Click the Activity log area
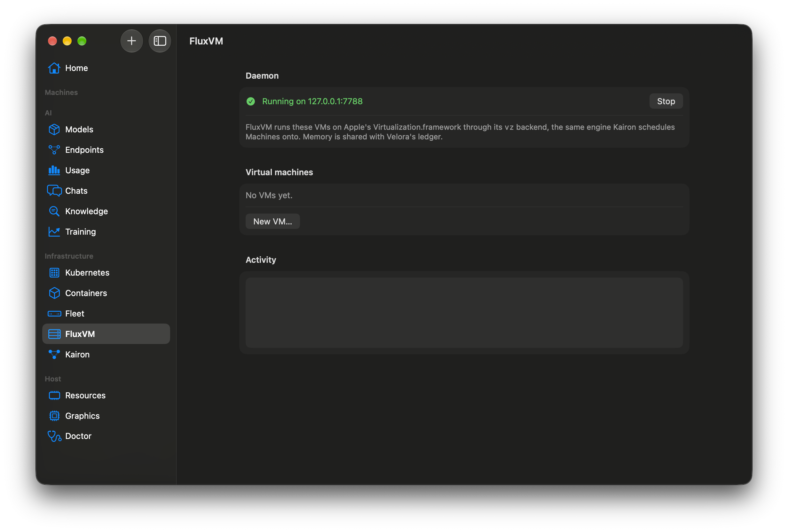Viewport: 788px width, 532px height. tap(464, 313)
